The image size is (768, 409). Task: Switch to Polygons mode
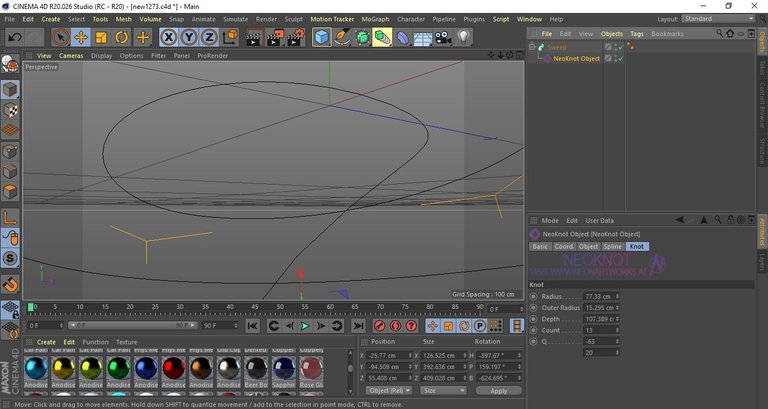point(10,192)
